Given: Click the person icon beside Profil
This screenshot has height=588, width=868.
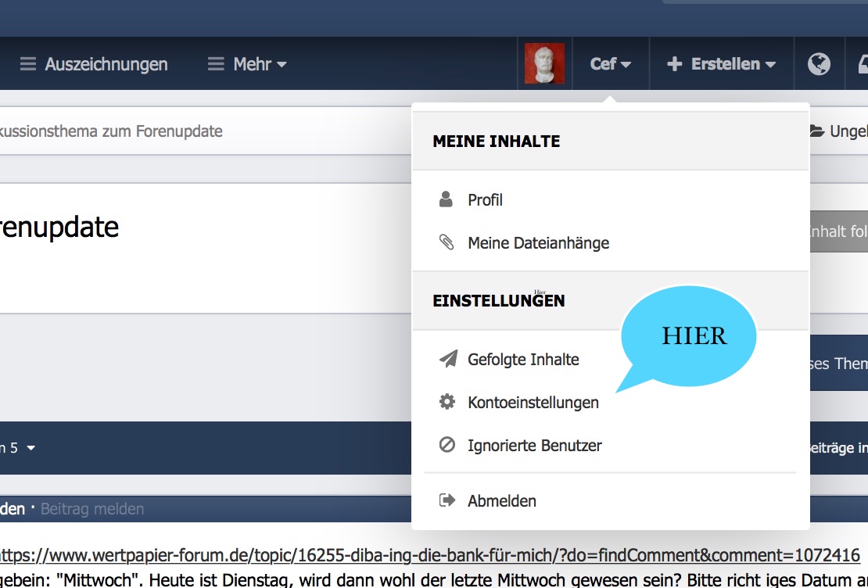Looking at the screenshot, I should 447,199.
